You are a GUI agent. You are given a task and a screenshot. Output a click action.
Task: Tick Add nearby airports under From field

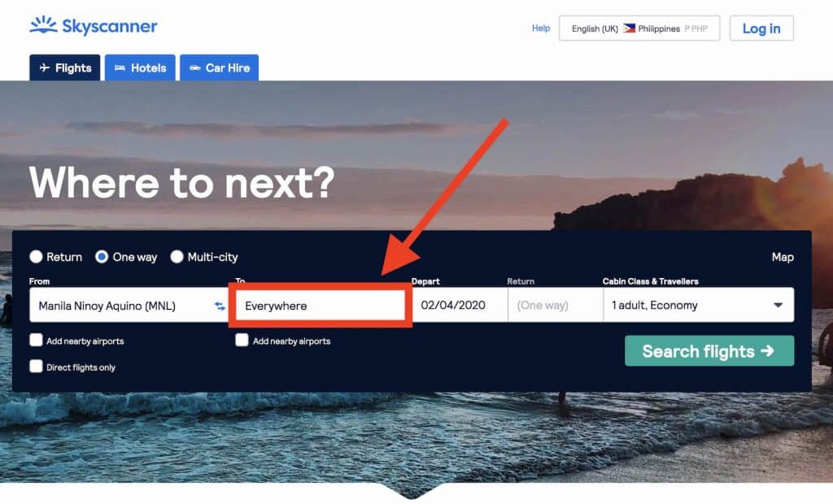(x=36, y=341)
